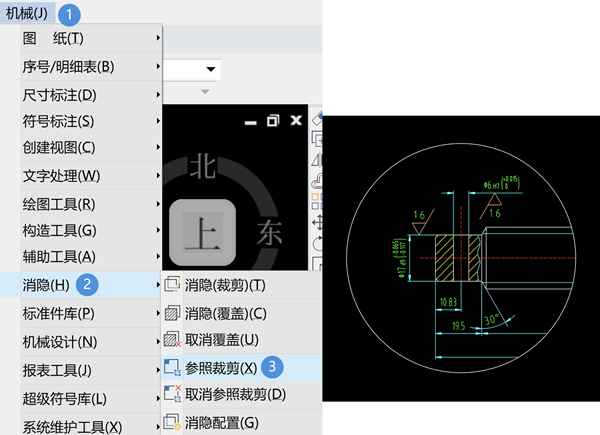The width and height of the screenshot is (600, 435).
Task: Open the 机械(J) menu
Action: tap(27, 13)
